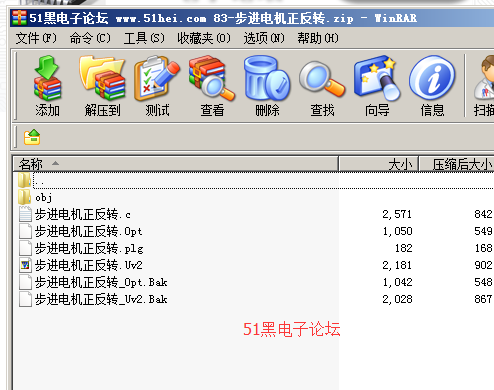Click the WinRAR window title bar
Image resolution: width=494 pixels, height=390 pixels.
252,18
